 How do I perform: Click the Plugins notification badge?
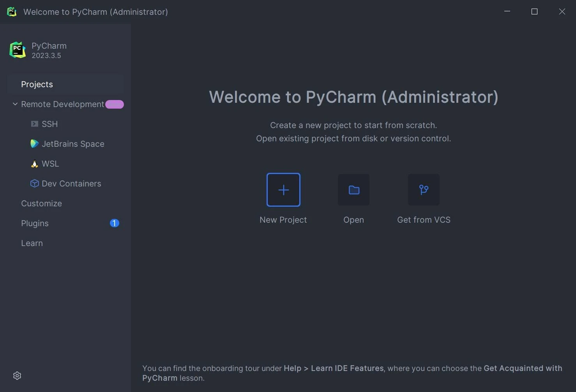(114, 223)
